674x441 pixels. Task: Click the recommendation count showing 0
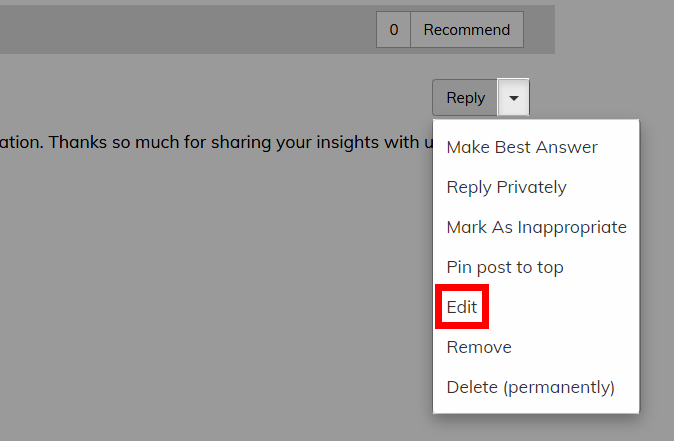393,30
